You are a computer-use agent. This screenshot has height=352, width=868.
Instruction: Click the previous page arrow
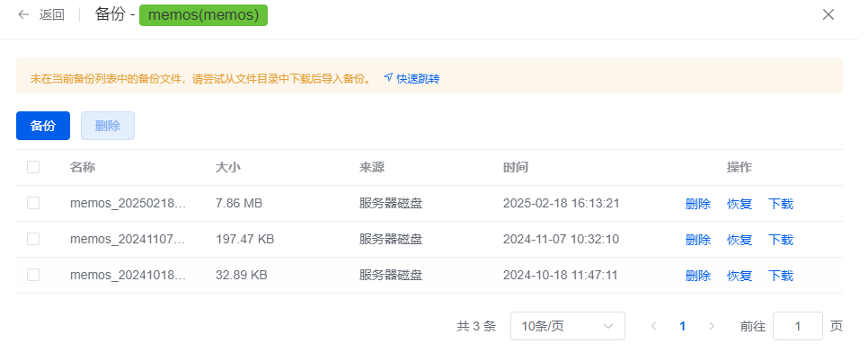654,326
